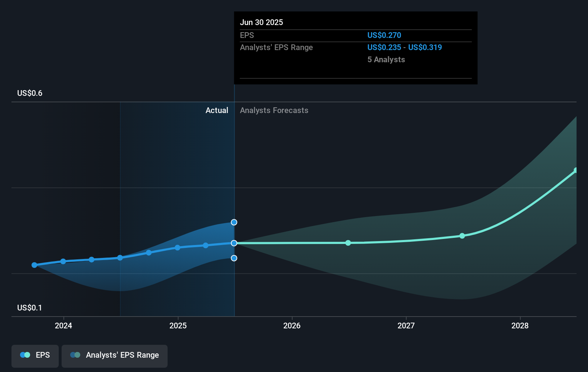Click the forecast data point near 2027.5
This screenshot has width=588, height=372.
(462, 236)
